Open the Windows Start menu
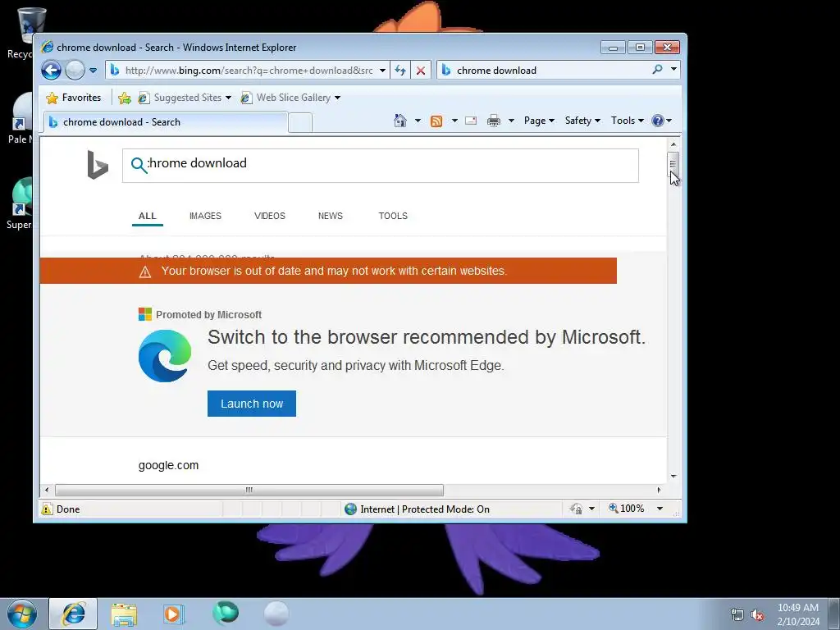 coord(22,614)
